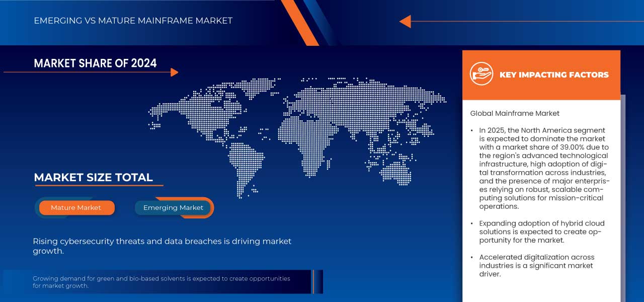Click the hybrid cloud solutions bullet point
The height and width of the screenshot is (302, 644).
click(x=541, y=232)
